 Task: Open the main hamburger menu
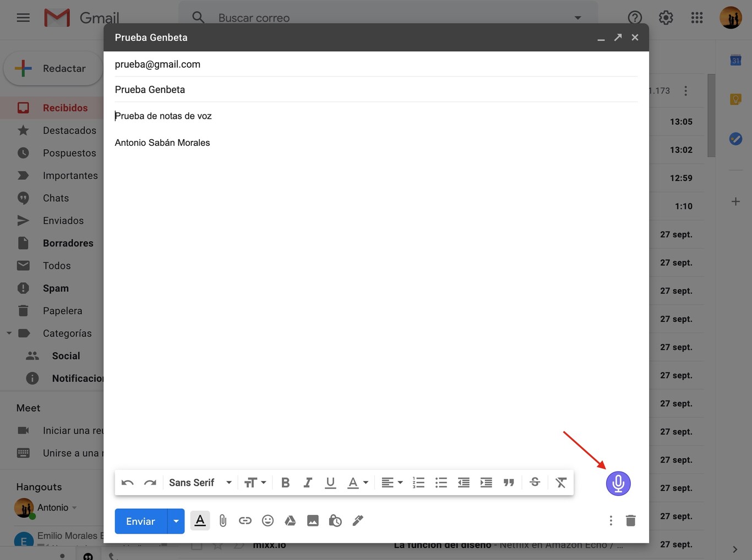click(x=23, y=18)
